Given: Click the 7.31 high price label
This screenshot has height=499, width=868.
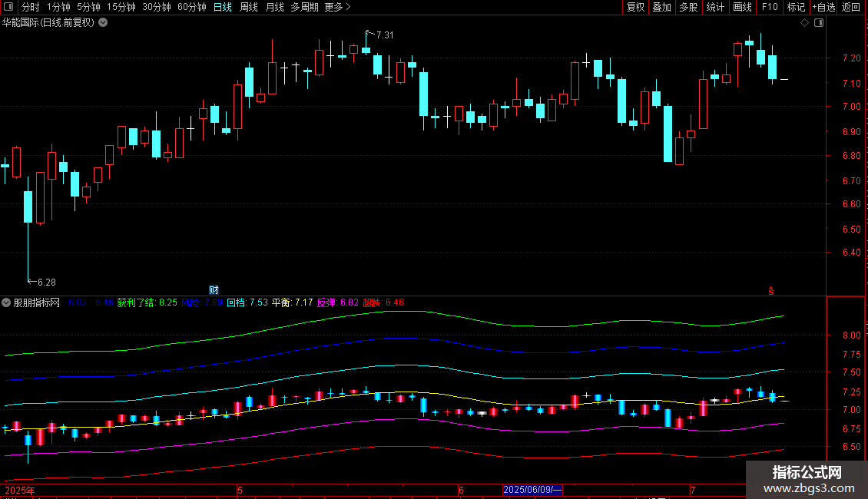Looking at the screenshot, I should 385,35.
